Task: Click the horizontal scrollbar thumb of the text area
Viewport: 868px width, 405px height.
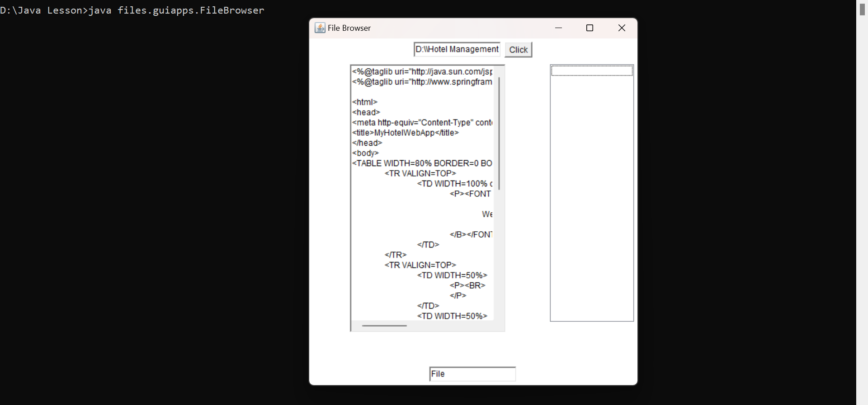Action: (384, 325)
